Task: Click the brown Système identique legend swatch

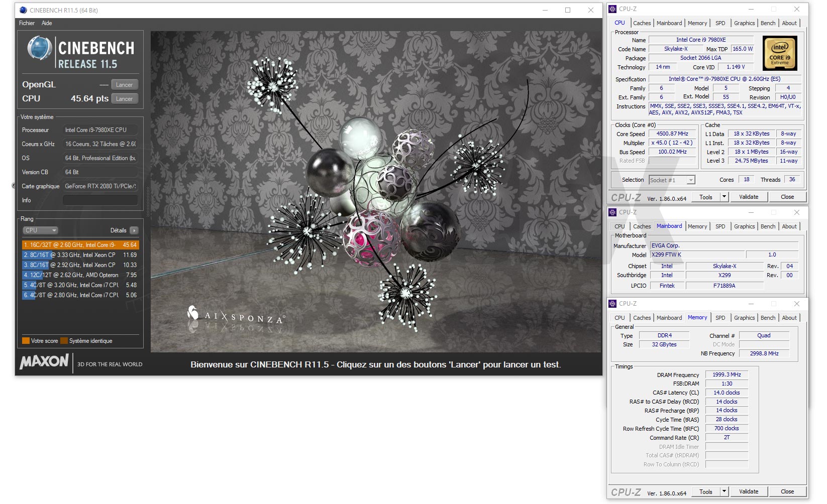Action: pyautogui.click(x=64, y=341)
